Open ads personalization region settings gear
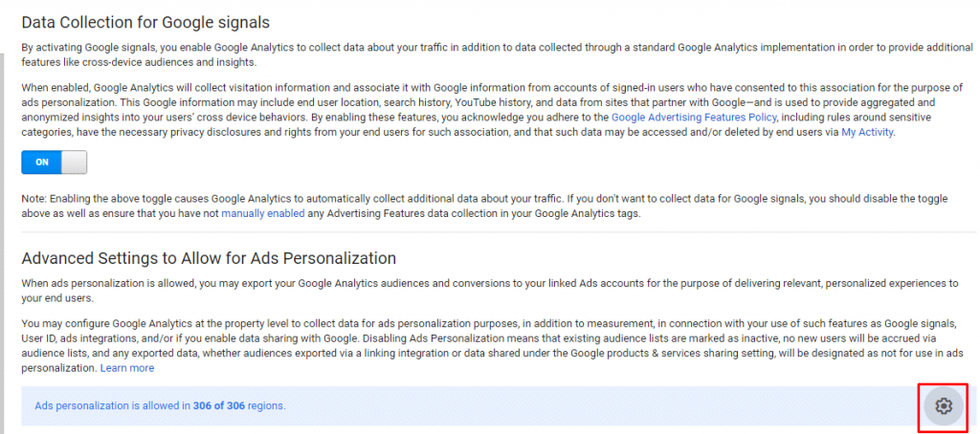This screenshot has width=980, height=434. [x=943, y=406]
